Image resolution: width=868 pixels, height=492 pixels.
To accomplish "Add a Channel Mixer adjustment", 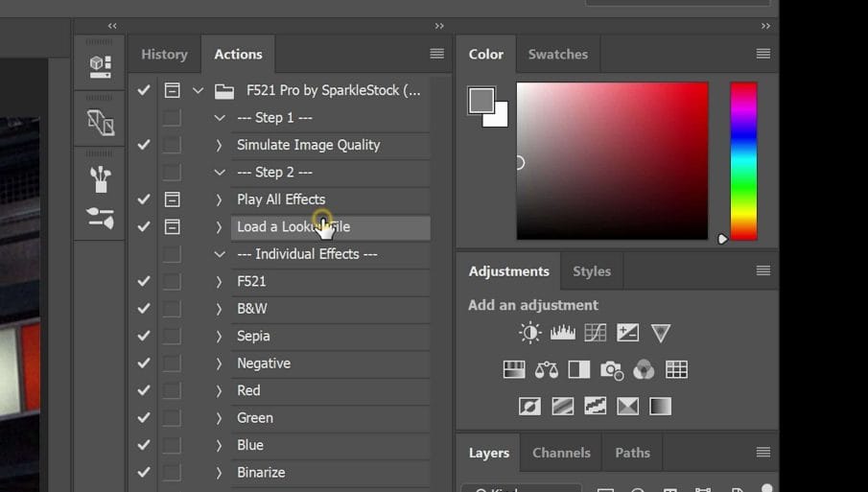I will coord(644,370).
